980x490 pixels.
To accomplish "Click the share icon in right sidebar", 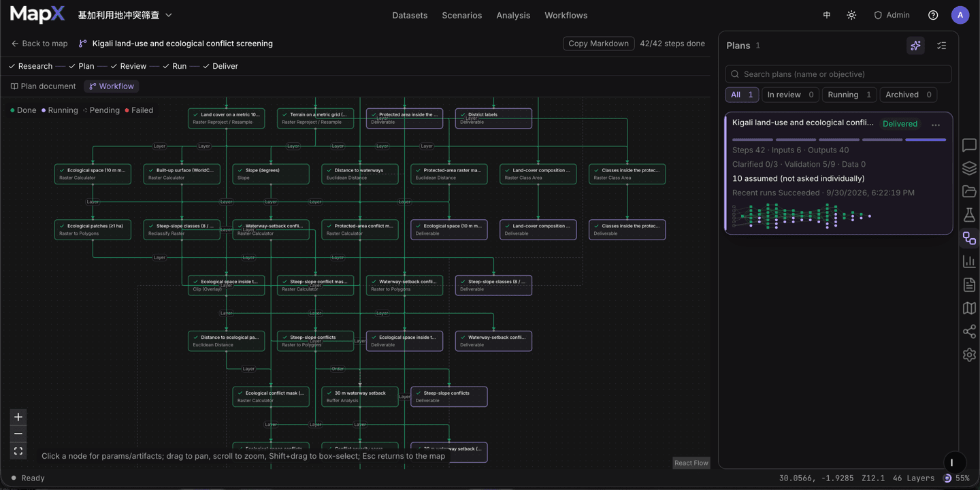I will tap(969, 331).
